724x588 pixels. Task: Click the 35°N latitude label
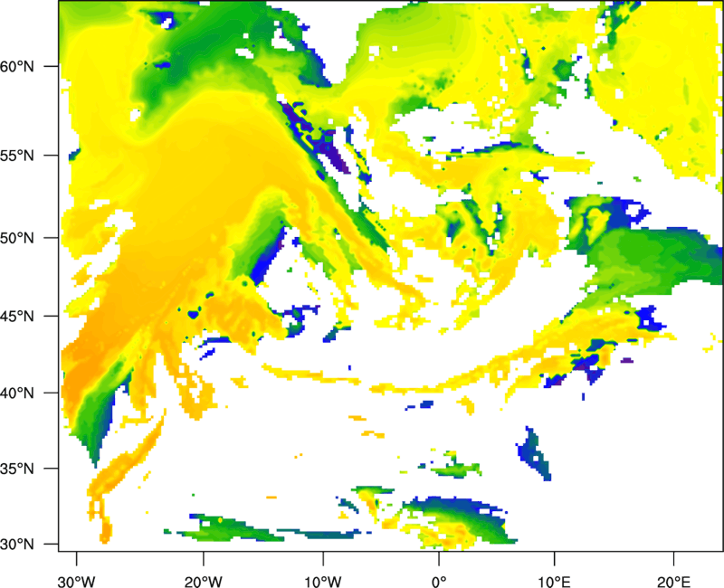[17, 469]
